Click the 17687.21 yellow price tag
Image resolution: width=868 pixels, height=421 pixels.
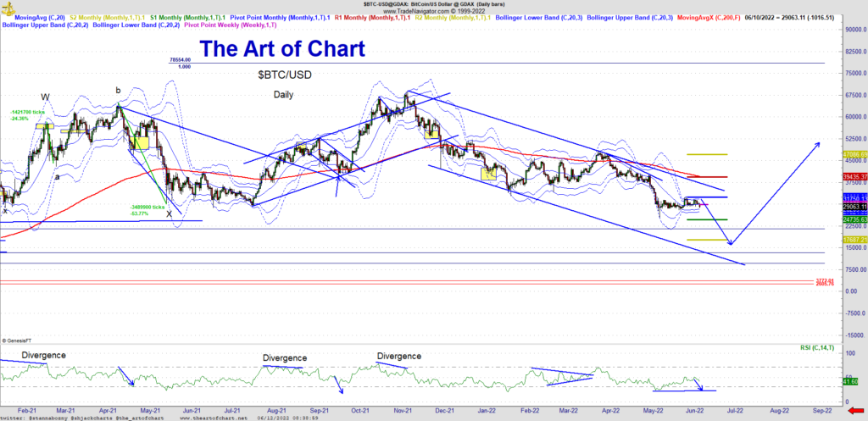[853, 240]
